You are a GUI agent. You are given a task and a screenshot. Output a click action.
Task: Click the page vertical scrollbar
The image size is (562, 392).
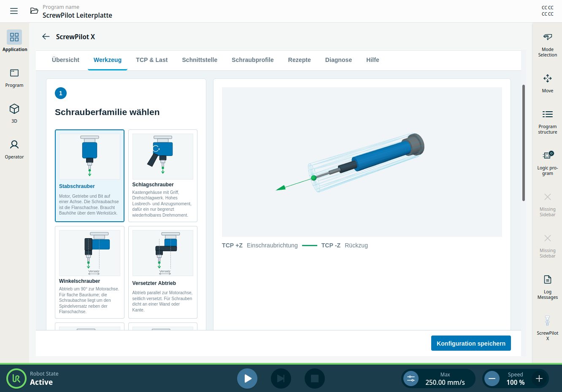pyautogui.click(x=524, y=142)
